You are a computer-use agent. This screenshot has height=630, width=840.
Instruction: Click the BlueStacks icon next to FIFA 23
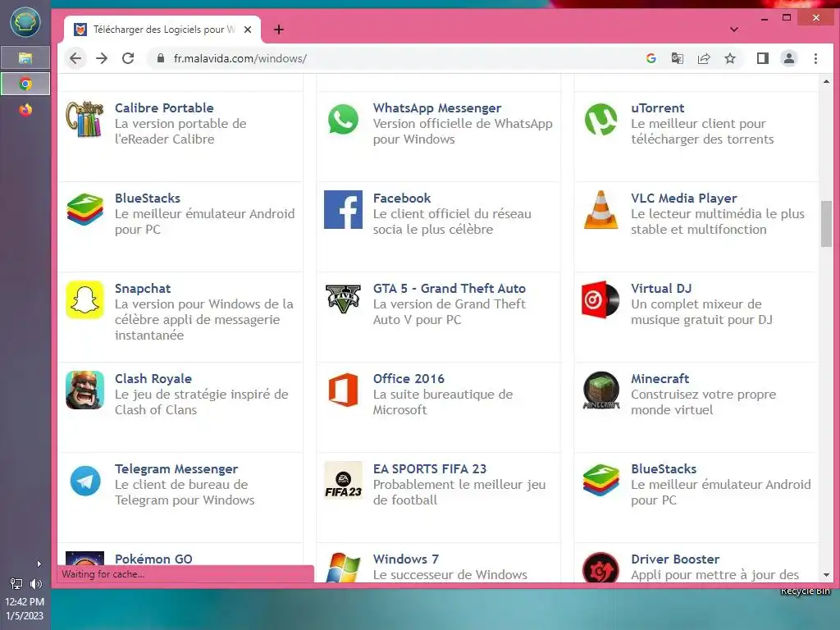tap(601, 481)
